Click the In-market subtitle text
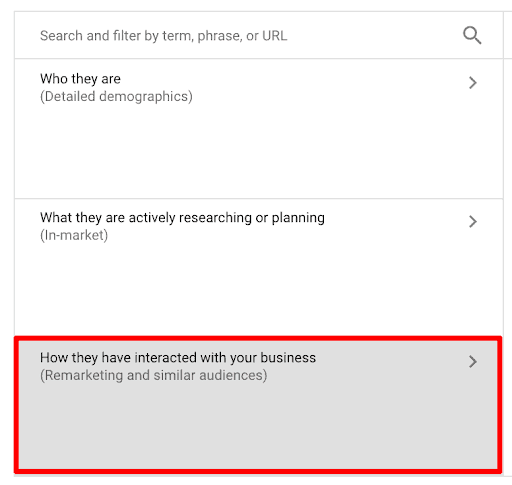512x485 pixels. point(74,235)
